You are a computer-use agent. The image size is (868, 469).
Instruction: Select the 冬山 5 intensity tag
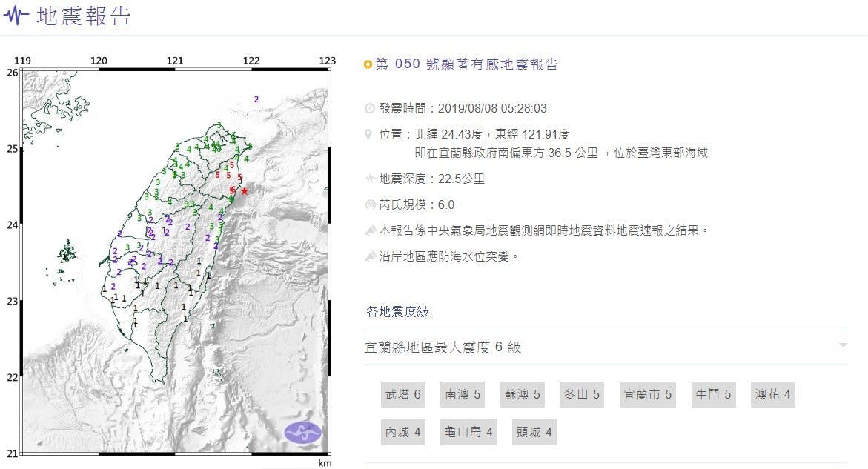pos(582,394)
